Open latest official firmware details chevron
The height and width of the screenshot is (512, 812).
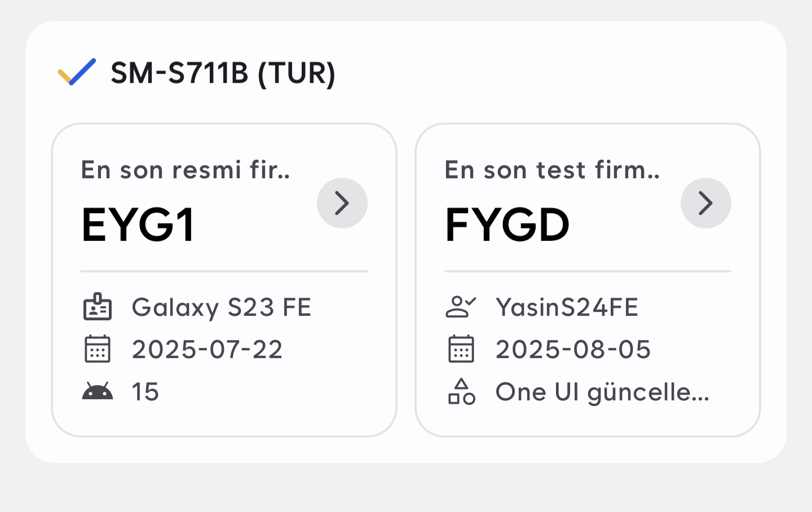point(342,203)
